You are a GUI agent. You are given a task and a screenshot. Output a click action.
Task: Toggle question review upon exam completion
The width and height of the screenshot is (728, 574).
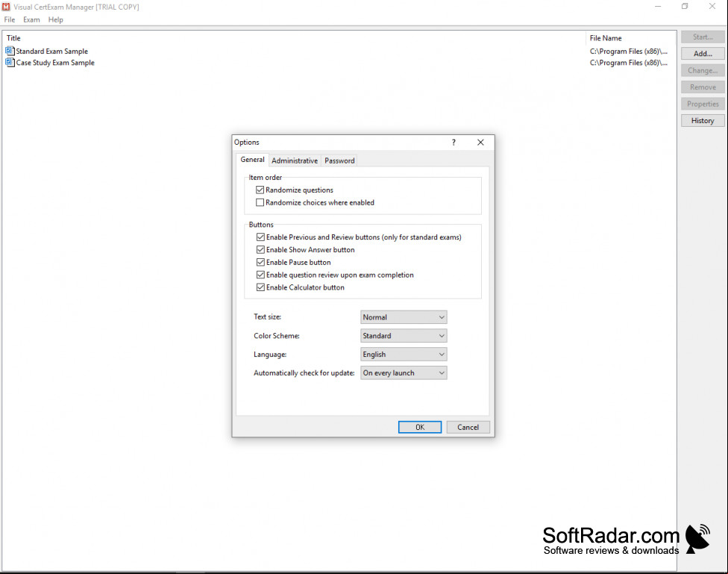pyautogui.click(x=260, y=275)
